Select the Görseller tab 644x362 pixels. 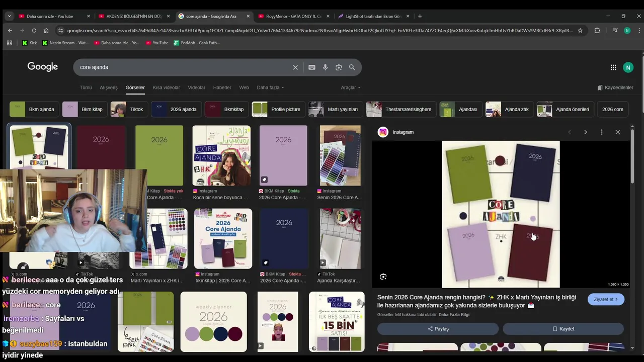tap(135, 87)
